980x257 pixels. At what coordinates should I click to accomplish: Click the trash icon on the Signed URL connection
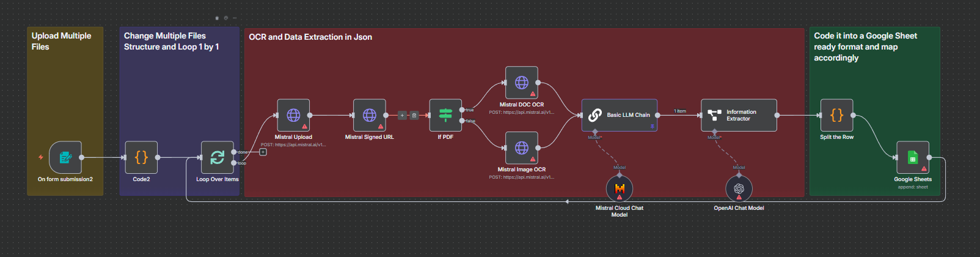tap(414, 115)
